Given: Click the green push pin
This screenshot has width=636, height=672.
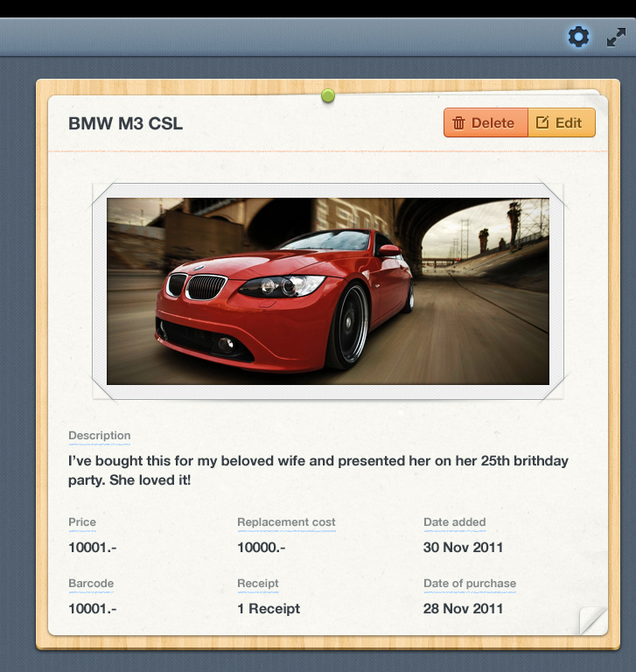Looking at the screenshot, I should [x=328, y=96].
